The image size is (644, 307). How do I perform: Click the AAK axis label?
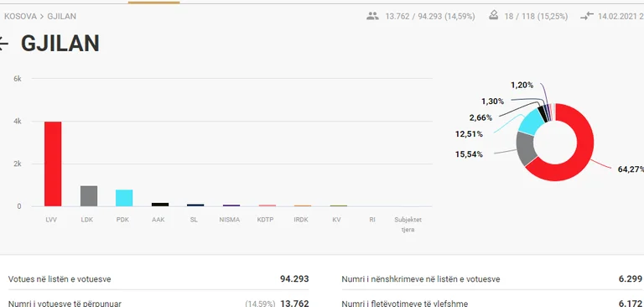(158, 220)
